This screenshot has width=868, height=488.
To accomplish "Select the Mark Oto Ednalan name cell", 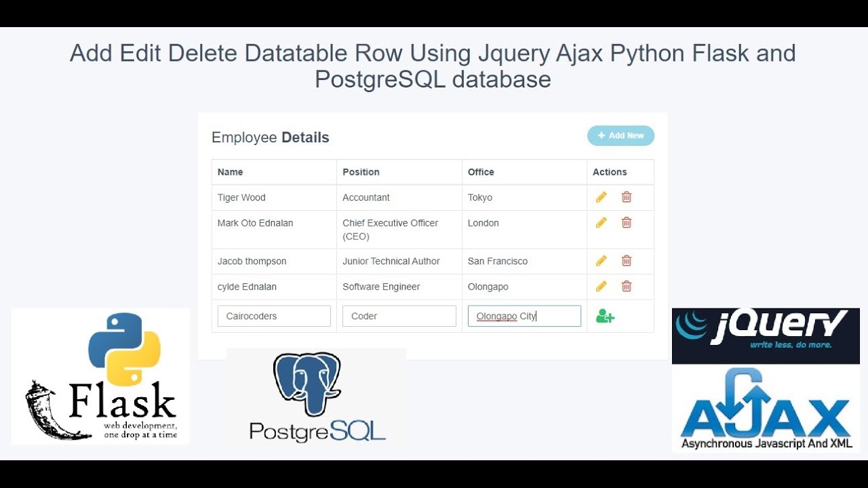I will point(274,230).
